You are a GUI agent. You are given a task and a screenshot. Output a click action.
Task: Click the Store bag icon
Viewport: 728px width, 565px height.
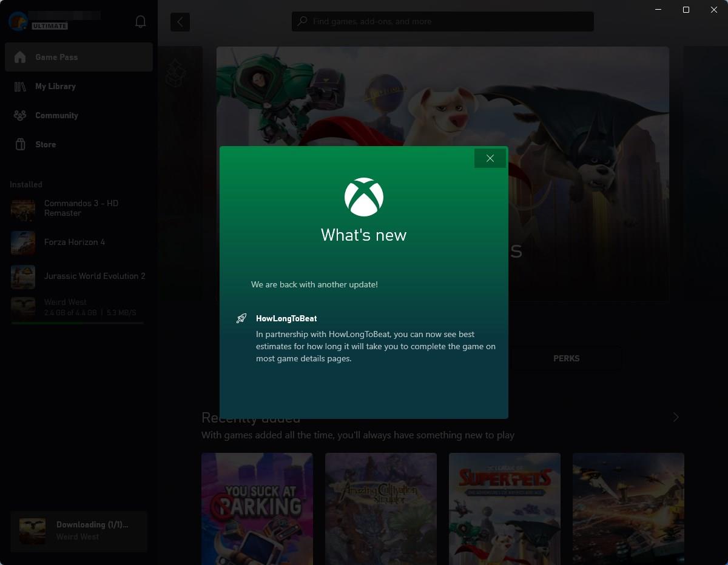coord(20,144)
